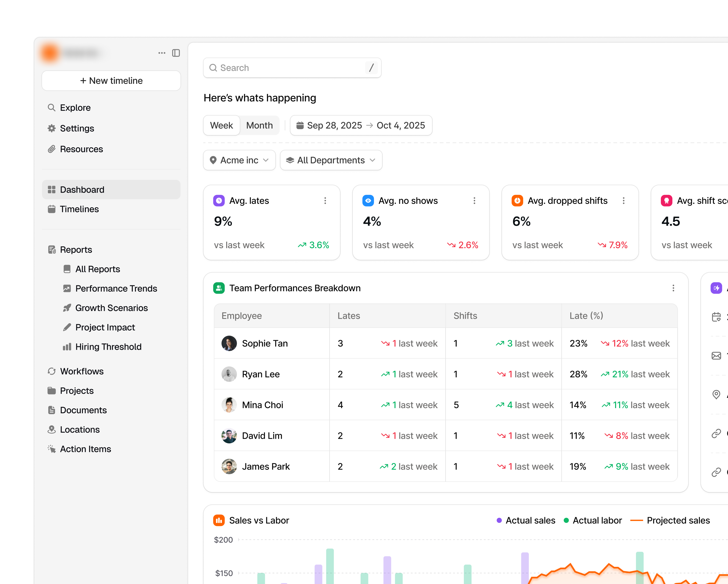The image size is (728, 584).
Task: Open the Action Items link in the sidebar
Action: click(85, 449)
